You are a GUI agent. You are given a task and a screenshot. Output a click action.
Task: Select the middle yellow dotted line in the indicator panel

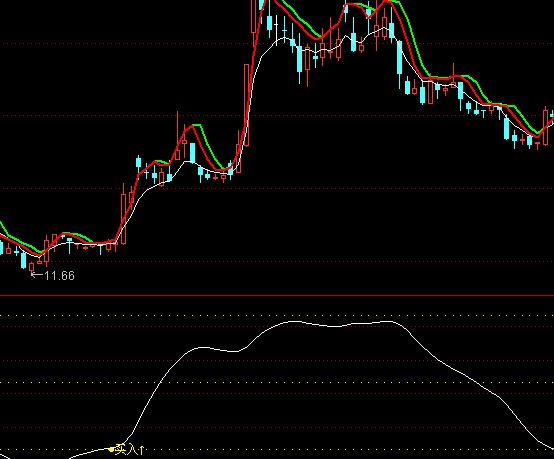[x=277, y=383]
